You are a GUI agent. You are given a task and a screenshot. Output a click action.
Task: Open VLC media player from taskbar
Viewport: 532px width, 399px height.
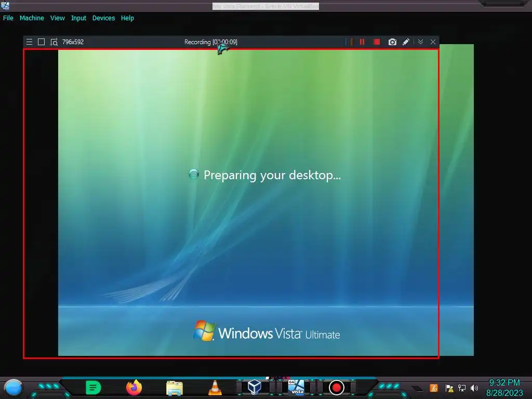215,388
